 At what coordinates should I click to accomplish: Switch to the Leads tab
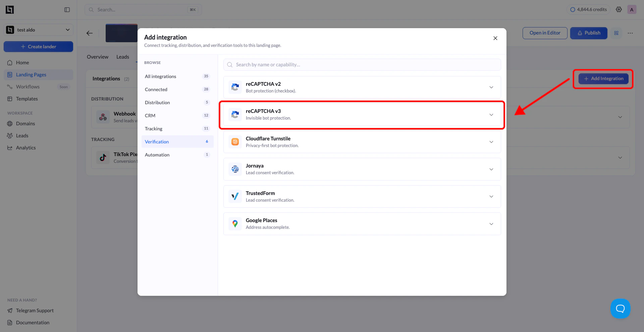tap(123, 57)
